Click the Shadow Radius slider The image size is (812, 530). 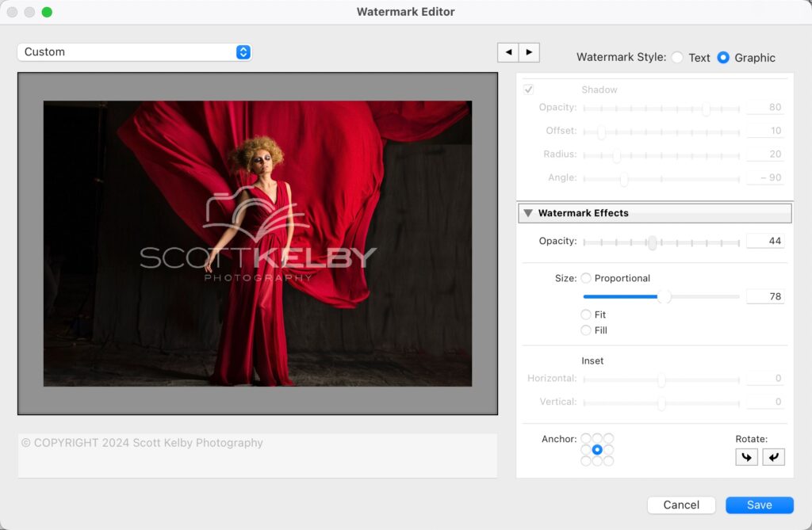tap(661, 155)
